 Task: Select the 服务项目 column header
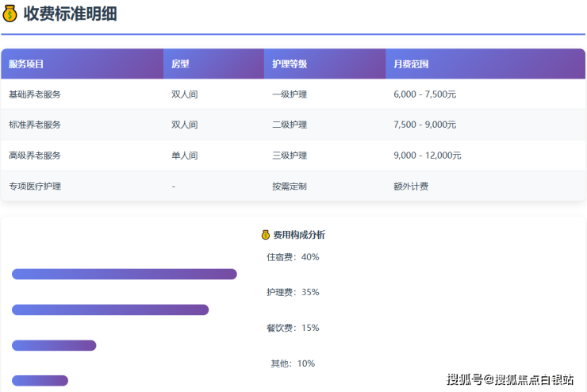click(x=26, y=64)
